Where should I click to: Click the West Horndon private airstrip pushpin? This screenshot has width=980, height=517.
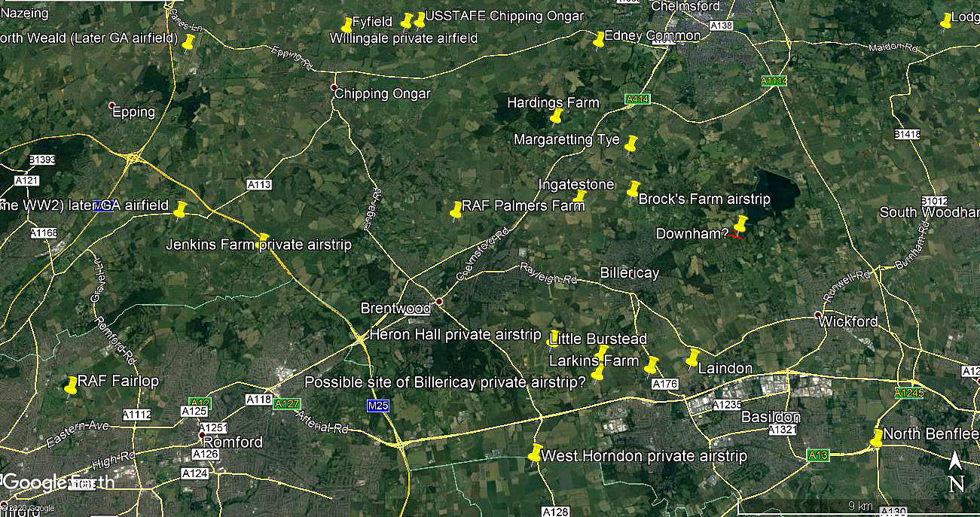[x=535, y=452]
